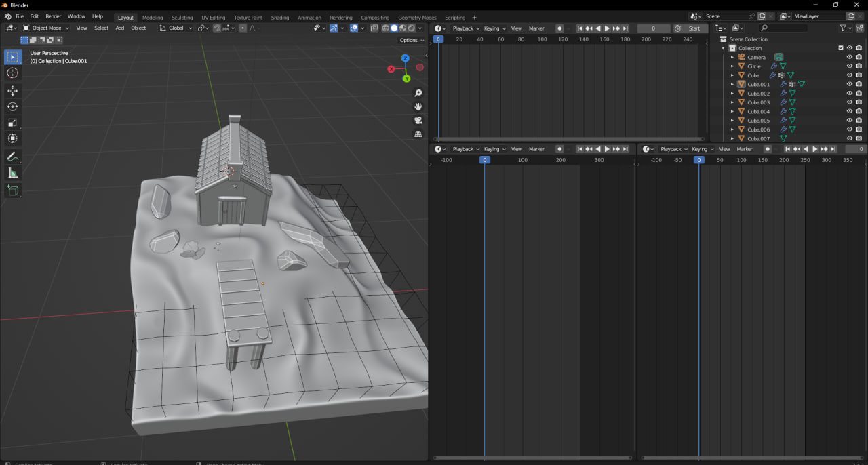Open Playback popover in top timeline
The width and height of the screenshot is (868, 465).
point(466,28)
